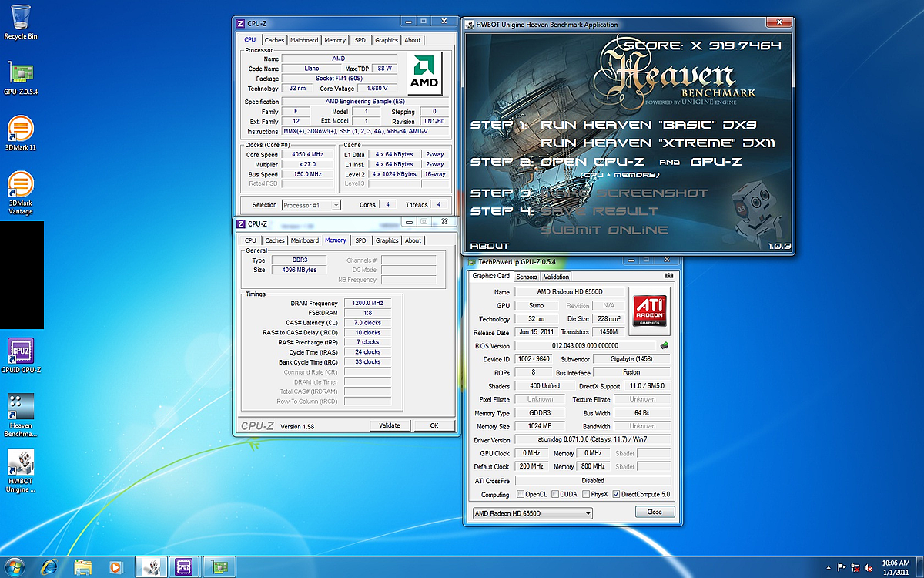924x578 pixels.
Task: Click the Subvendor value Gigabyte (1458)
Action: click(631, 359)
